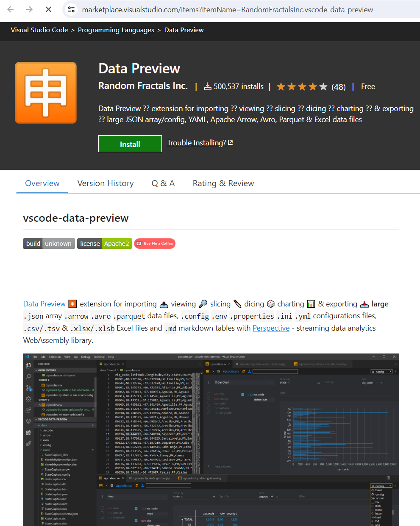Tick 123 latitude checkbox in X Bar Chart panel
Screen dimensions: 420x526
click(x=209, y=408)
